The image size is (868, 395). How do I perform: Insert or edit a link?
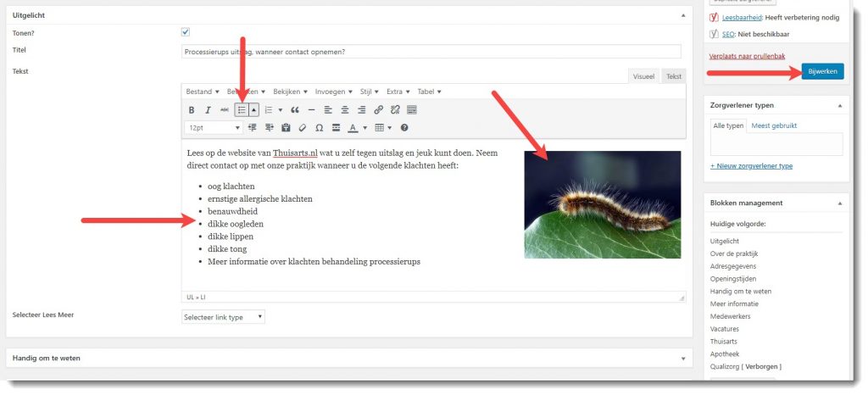click(x=378, y=110)
